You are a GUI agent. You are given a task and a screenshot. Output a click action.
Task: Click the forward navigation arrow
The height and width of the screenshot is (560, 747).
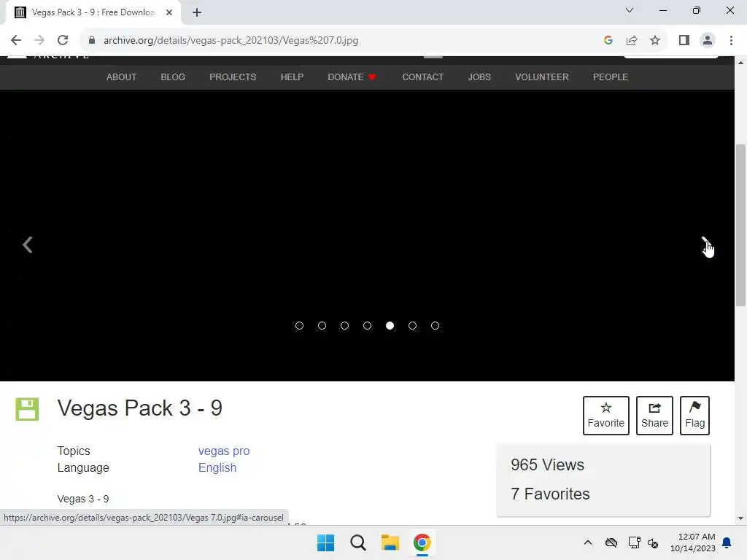coord(39,41)
